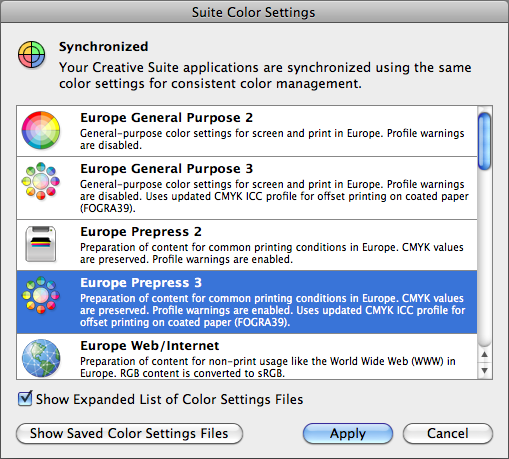The width and height of the screenshot is (509, 459).
Task: Click the Europe Prepress 2 printer icon
Action: click(41, 244)
